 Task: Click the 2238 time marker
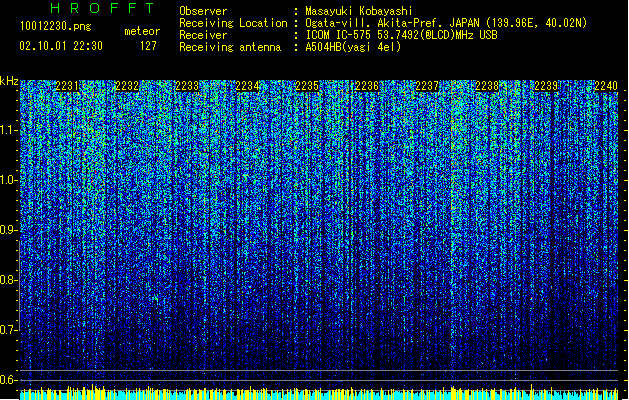(487, 86)
